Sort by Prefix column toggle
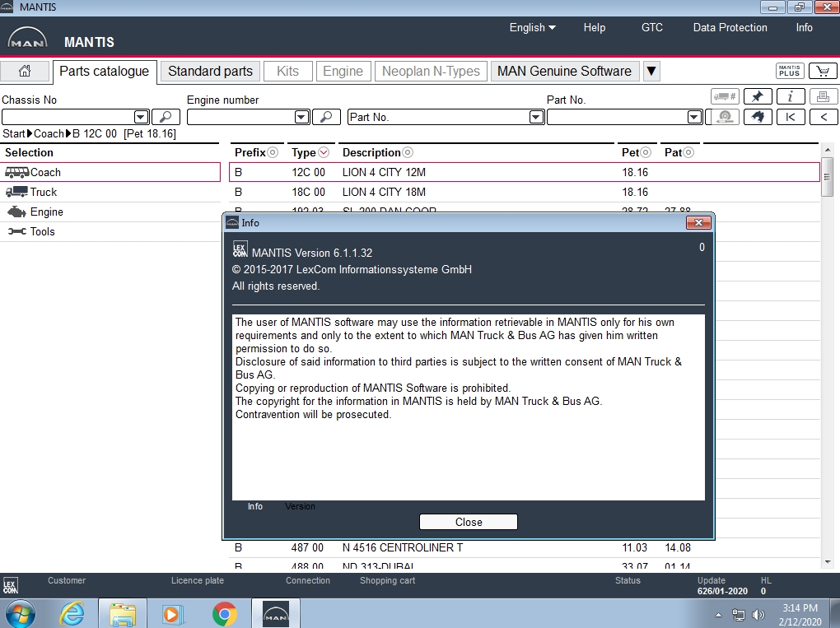 click(x=273, y=152)
